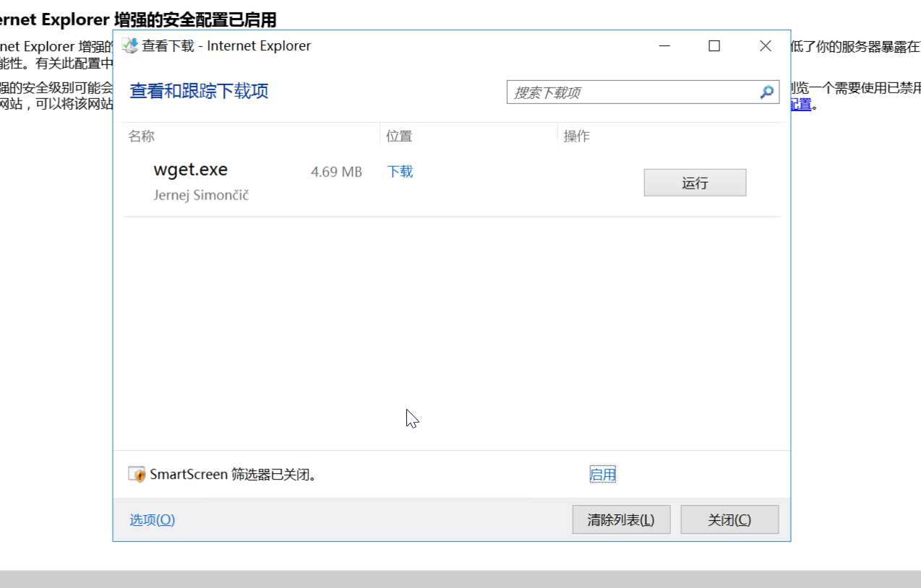Click the View Downloads window title icon
Screen dimensions: 921x588
[130, 46]
